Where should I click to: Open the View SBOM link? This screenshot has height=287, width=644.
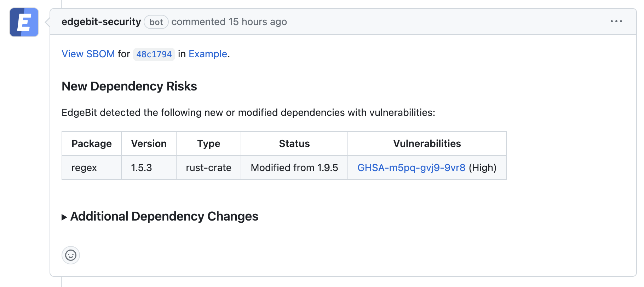(88, 54)
